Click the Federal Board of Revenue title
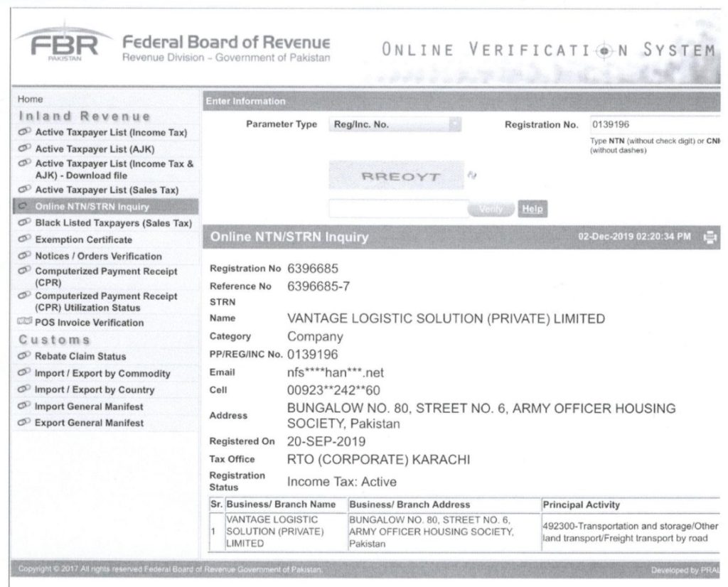Screen dimensions: 728x587 226,42
